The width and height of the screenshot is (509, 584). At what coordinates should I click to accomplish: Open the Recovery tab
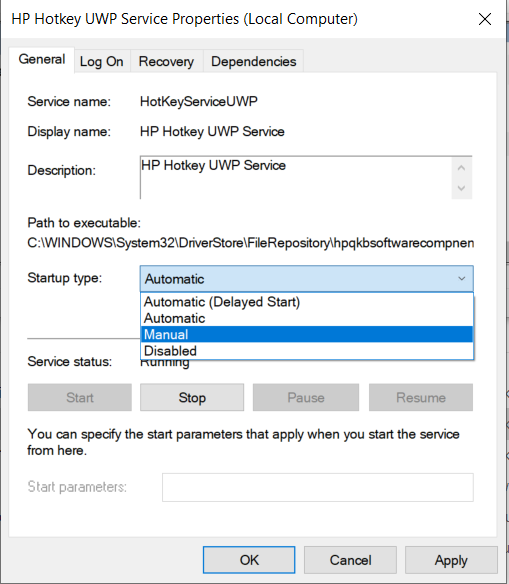click(166, 61)
